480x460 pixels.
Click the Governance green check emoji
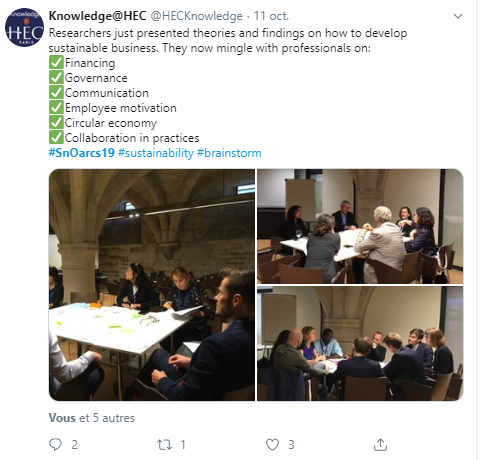click(x=56, y=77)
